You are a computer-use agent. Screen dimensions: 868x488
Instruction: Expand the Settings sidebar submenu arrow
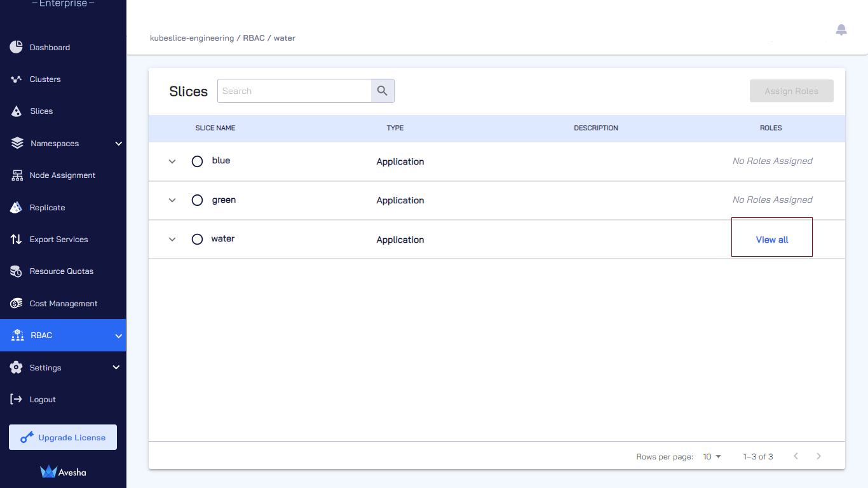[x=116, y=367]
